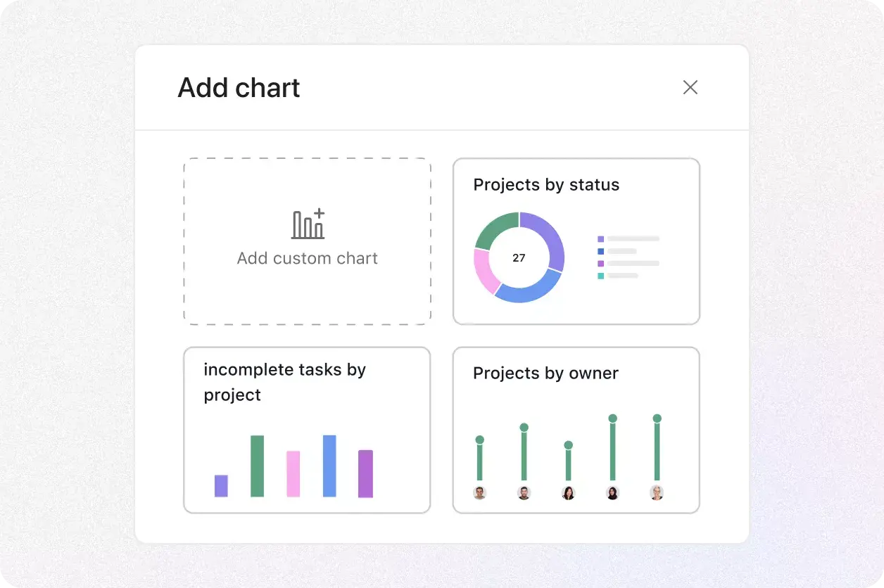Select the purple legend marker beside the donut

[600, 239]
